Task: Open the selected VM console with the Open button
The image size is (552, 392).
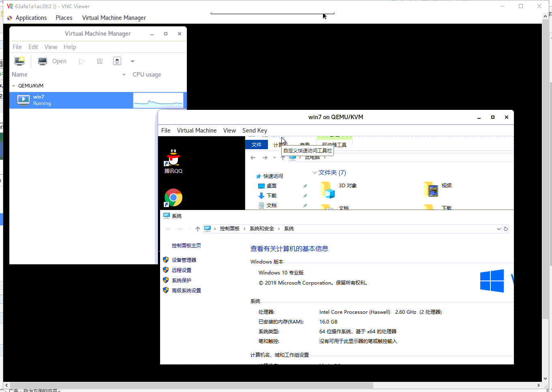Action: click(52, 61)
